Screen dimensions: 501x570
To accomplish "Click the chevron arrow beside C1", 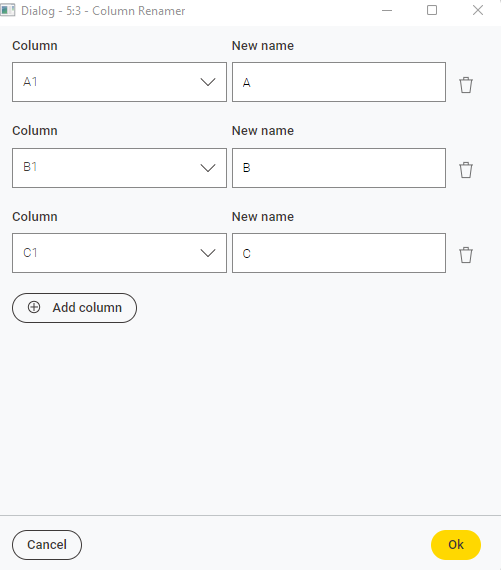I will [208, 253].
